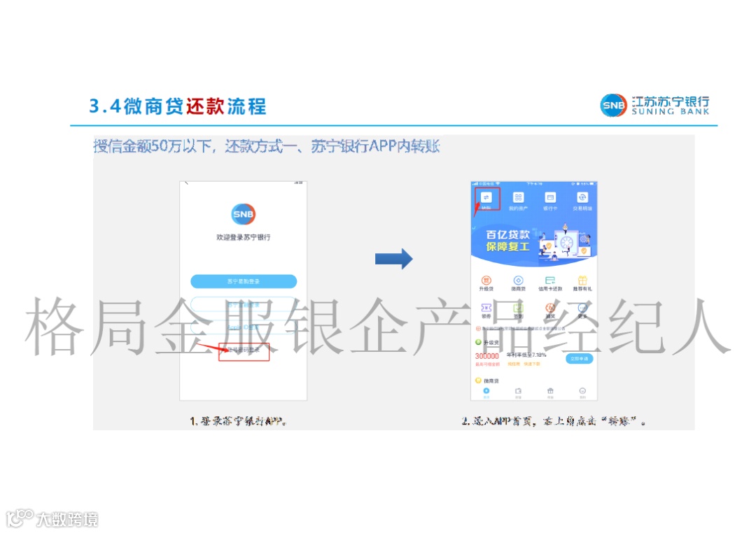
Task: Open the 领券 coupon icon
Action: 486,311
